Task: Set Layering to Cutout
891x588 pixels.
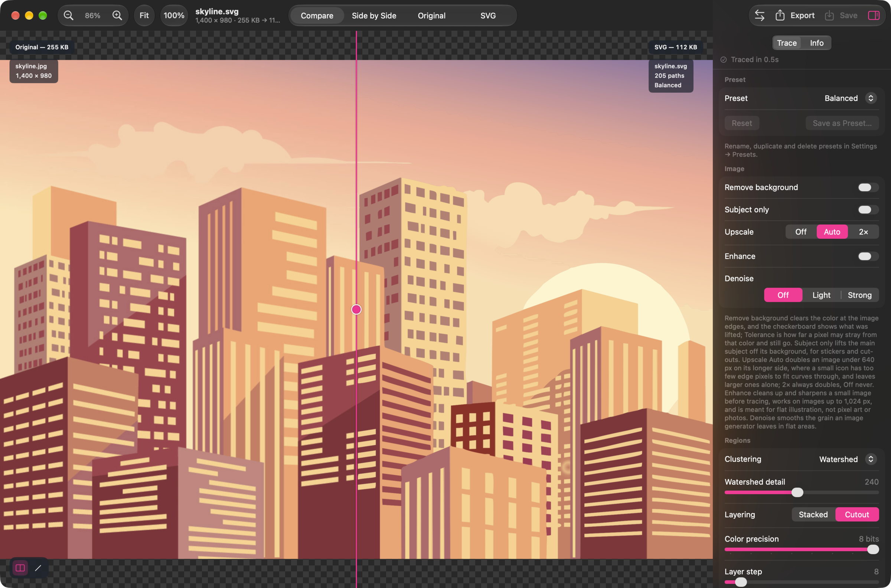Action: point(857,514)
